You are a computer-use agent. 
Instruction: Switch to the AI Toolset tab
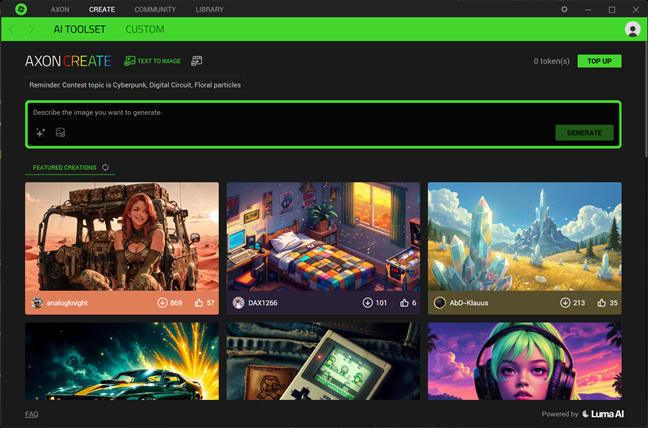[x=80, y=29]
